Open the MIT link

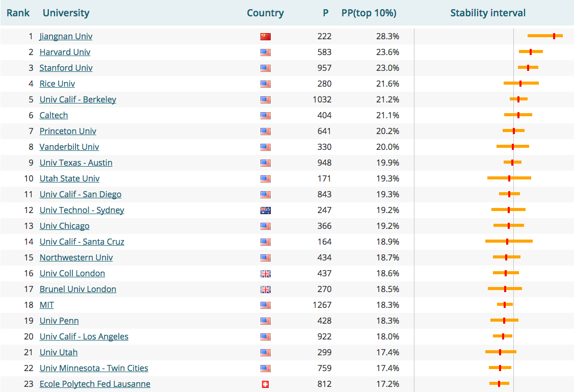pos(46,305)
